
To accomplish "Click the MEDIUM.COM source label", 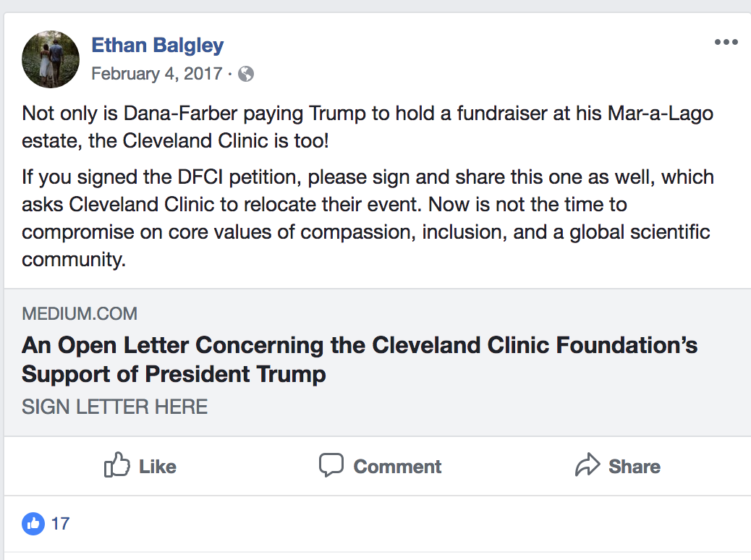I will click(x=80, y=314).
